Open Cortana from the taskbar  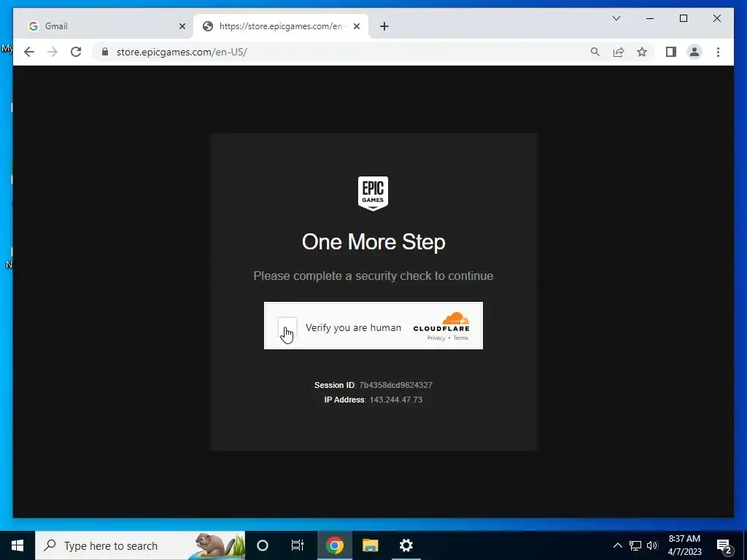[263, 545]
